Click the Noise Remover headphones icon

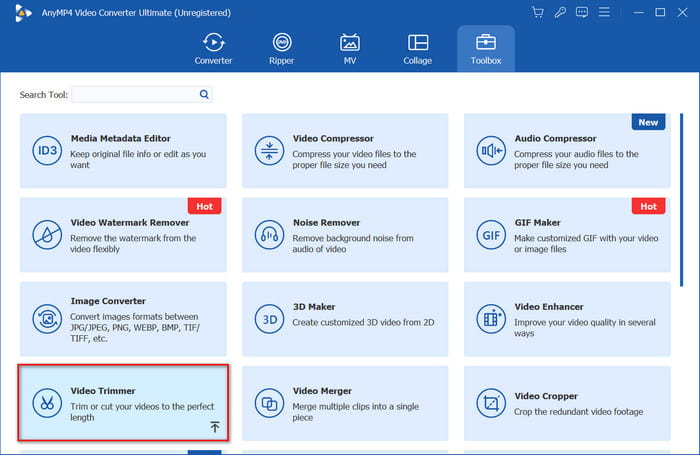coord(269,235)
